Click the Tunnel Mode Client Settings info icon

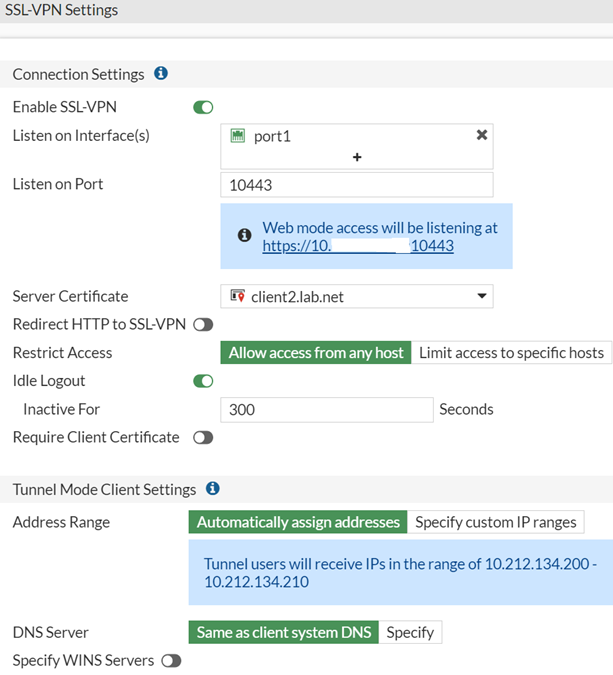click(212, 489)
